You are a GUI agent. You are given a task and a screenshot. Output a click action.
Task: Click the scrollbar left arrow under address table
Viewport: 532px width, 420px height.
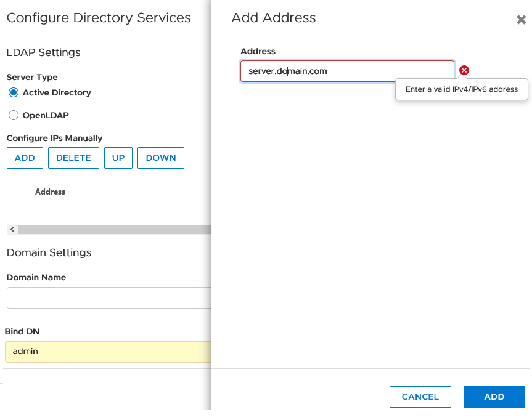pos(12,229)
